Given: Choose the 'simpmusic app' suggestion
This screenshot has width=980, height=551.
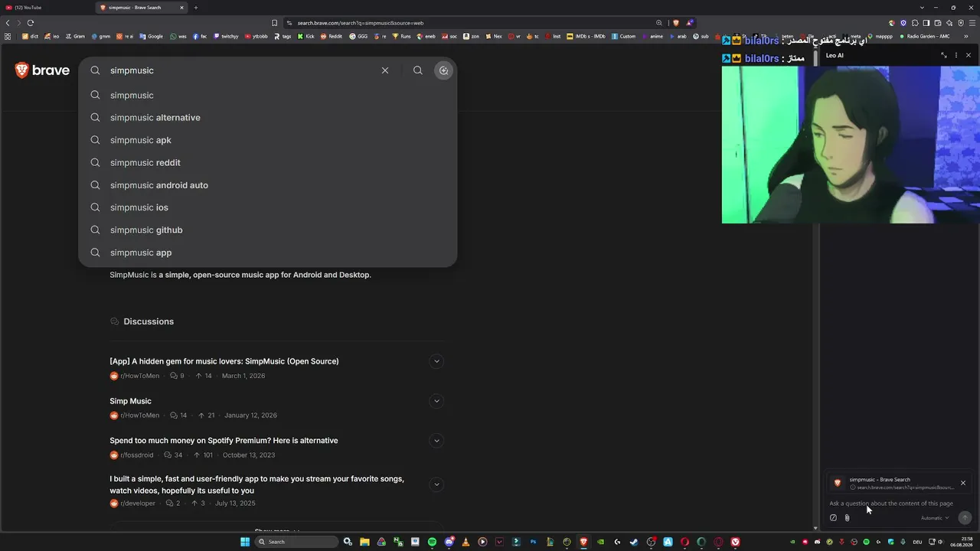Looking at the screenshot, I should pyautogui.click(x=268, y=253).
